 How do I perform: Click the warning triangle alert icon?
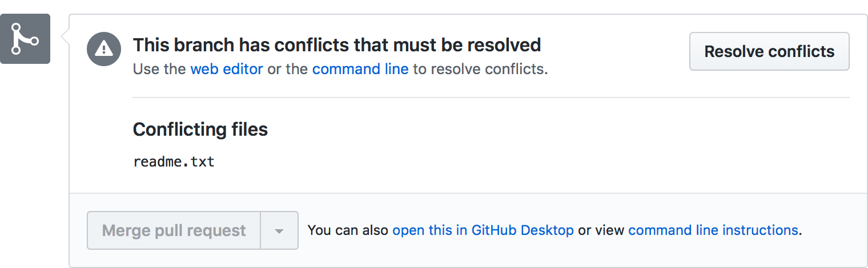click(104, 49)
